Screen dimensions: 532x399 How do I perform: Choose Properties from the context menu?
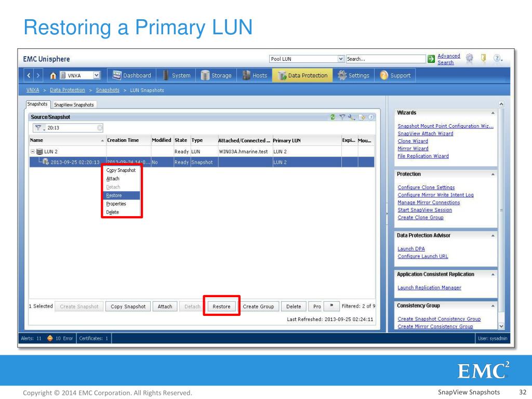[122, 204]
